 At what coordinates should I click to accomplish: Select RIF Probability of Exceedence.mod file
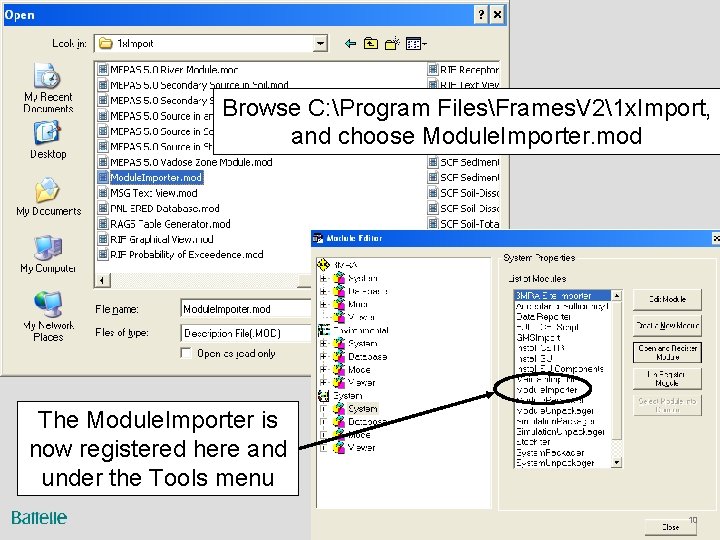186,255
